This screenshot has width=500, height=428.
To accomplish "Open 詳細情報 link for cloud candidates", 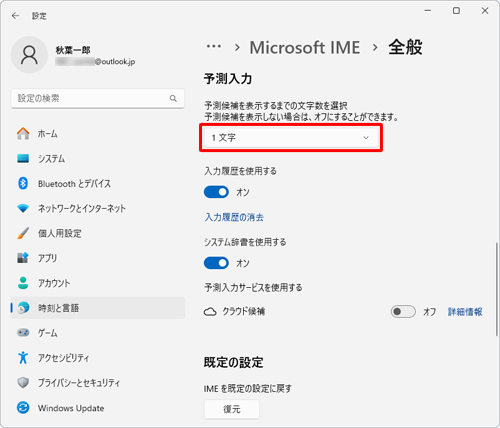I will [465, 312].
